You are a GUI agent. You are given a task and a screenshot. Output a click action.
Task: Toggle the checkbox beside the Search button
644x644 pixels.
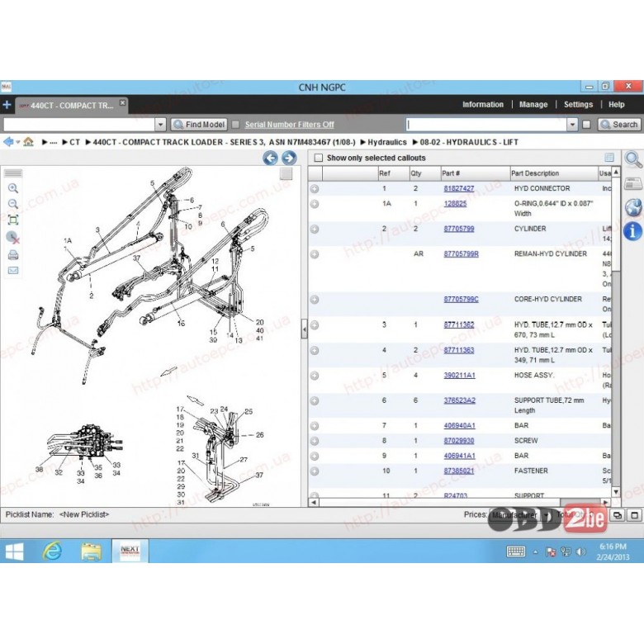(x=586, y=125)
